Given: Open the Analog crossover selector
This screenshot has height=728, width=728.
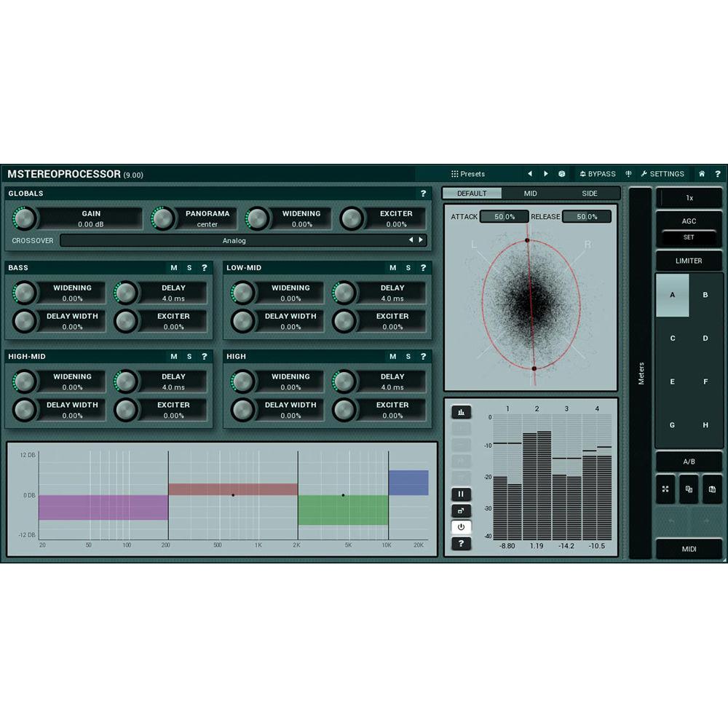Looking at the screenshot, I should (x=233, y=240).
